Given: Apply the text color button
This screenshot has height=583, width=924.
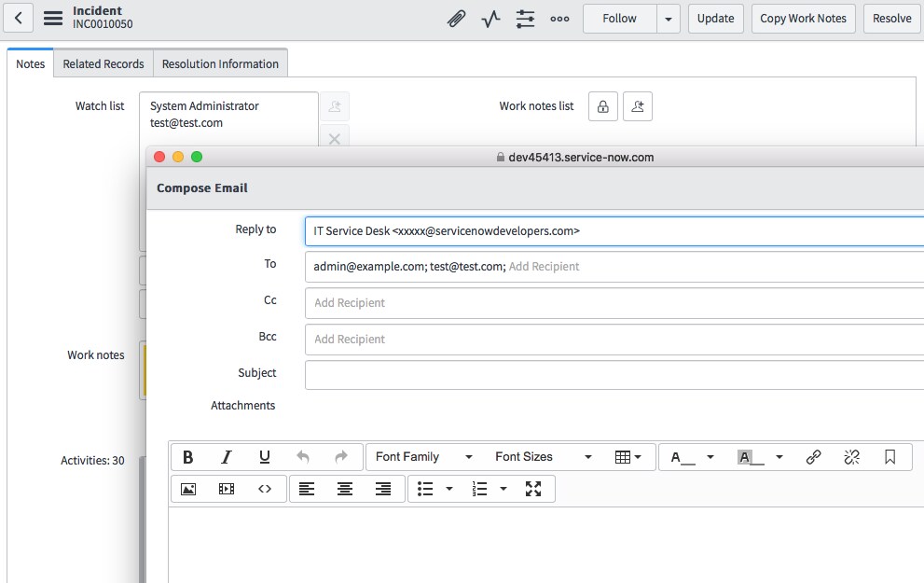Looking at the screenshot, I should [x=683, y=457].
